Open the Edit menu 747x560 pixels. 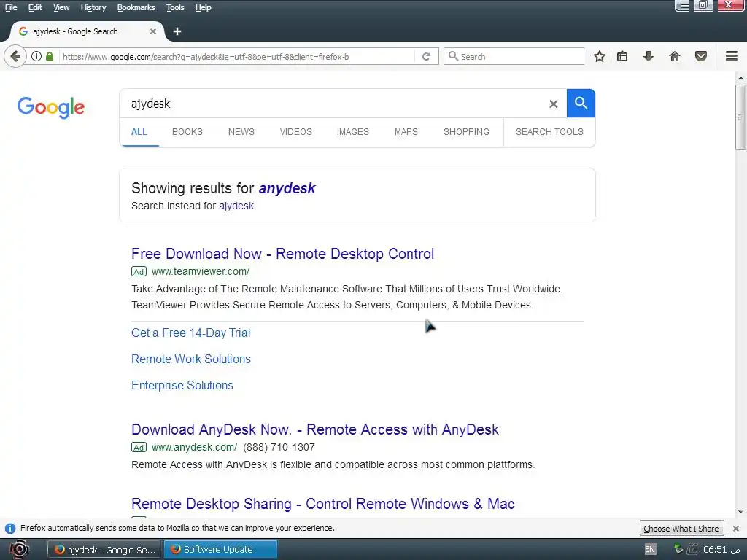(35, 7)
